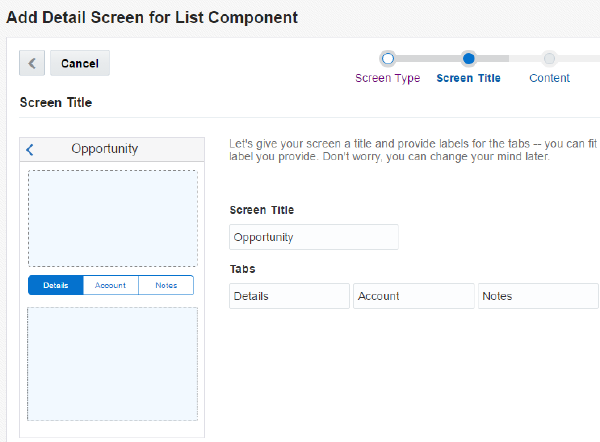Edit the Account tab label field
The image size is (600, 442).
(x=413, y=296)
